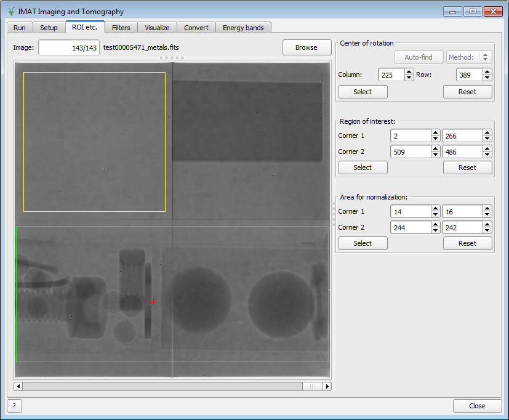Increment the rotation Row value stepper
Viewport: 509px width, 420px height.
pos(486,71)
